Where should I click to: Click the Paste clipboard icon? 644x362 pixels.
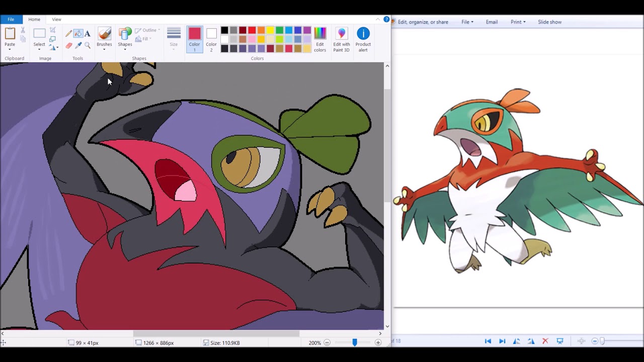(10, 34)
